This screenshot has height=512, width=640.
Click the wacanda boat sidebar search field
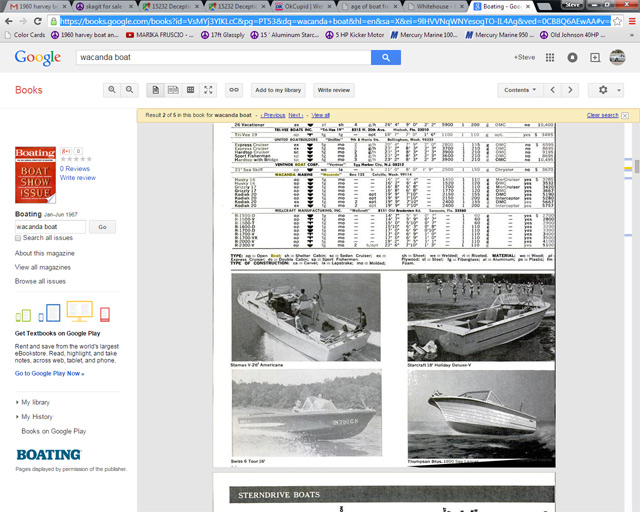tap(50, 227)
